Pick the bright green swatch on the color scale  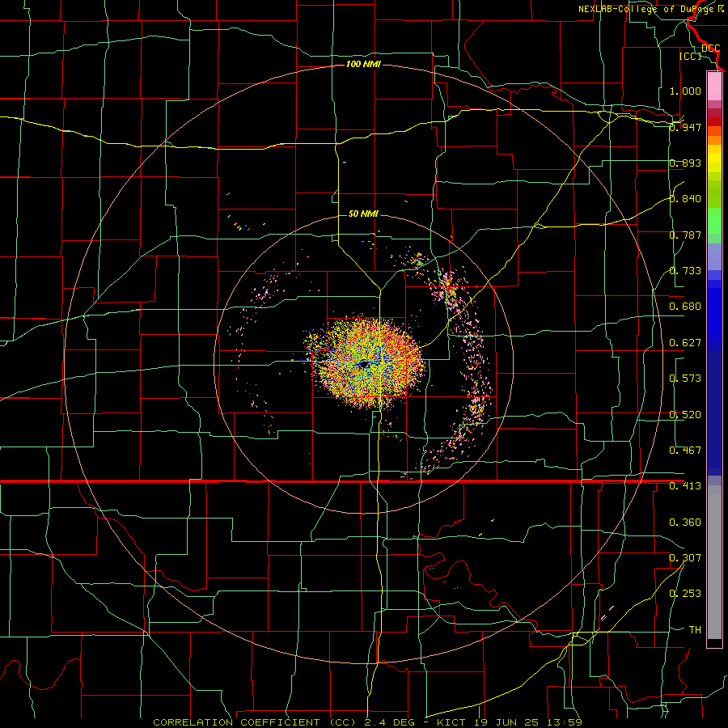(x=714, y=220)
